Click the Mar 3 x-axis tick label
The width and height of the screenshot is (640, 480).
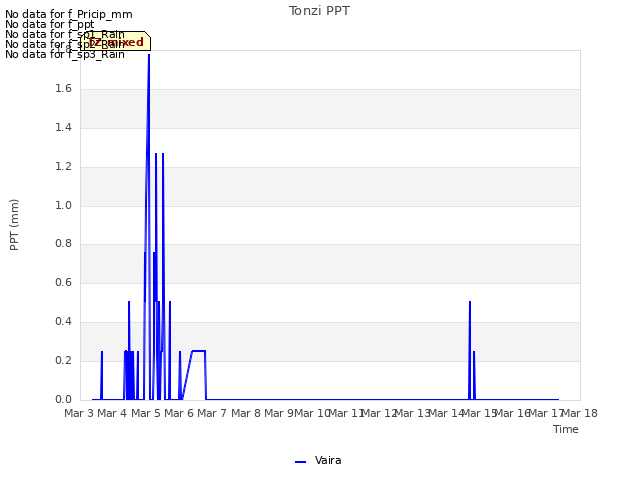[79, 413]
